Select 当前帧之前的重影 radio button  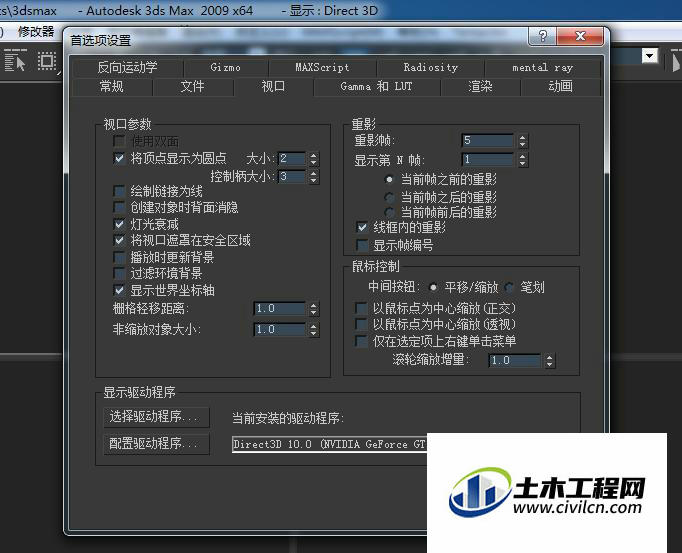(389, 179)
